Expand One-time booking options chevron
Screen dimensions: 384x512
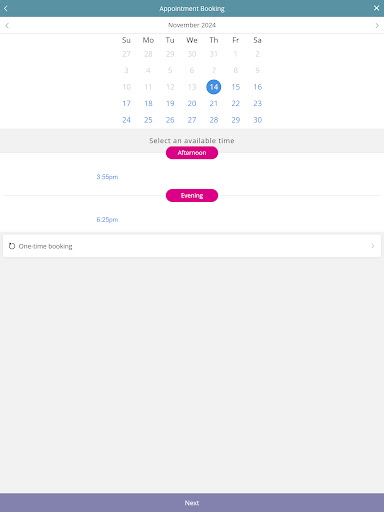[x=373, y=246]
